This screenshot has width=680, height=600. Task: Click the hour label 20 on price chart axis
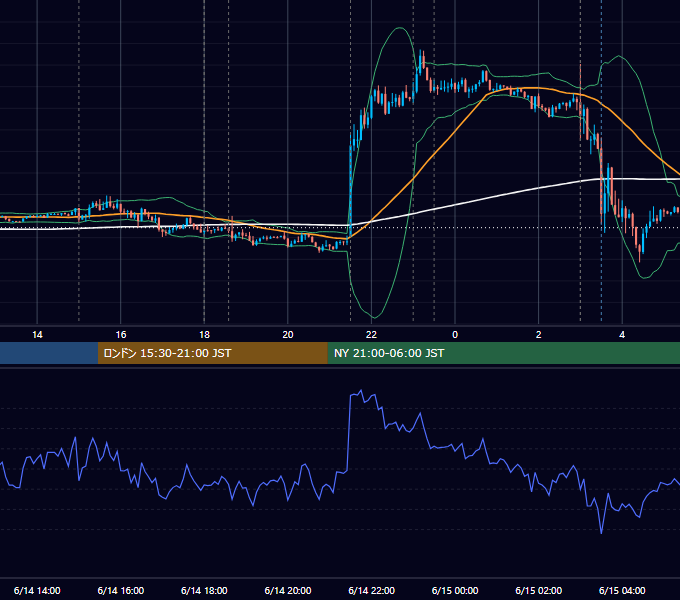coord(288,335)
